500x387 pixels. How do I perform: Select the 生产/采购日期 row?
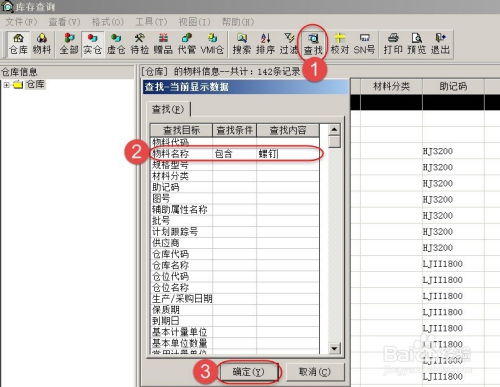(x=235, y=299)
